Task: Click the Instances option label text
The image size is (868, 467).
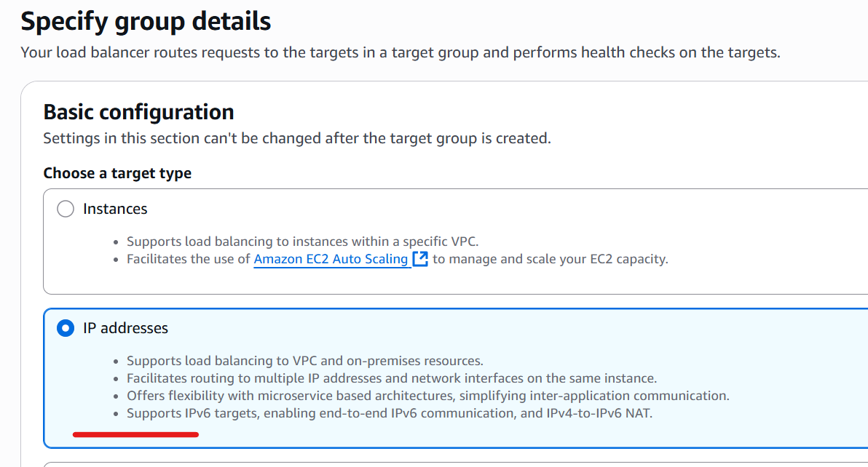Action: (x=115, y=209)
